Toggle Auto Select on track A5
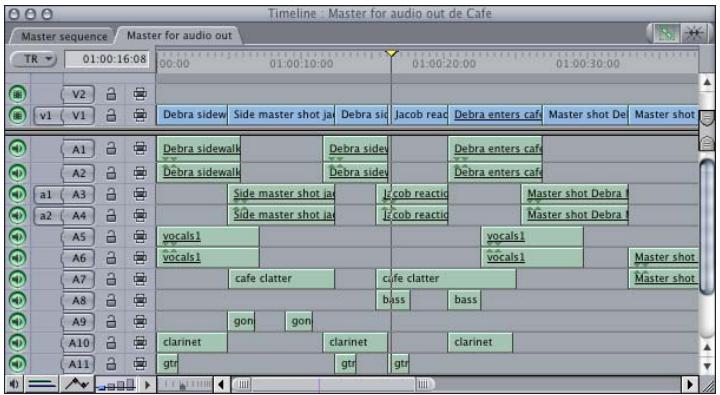 point(140,237)
